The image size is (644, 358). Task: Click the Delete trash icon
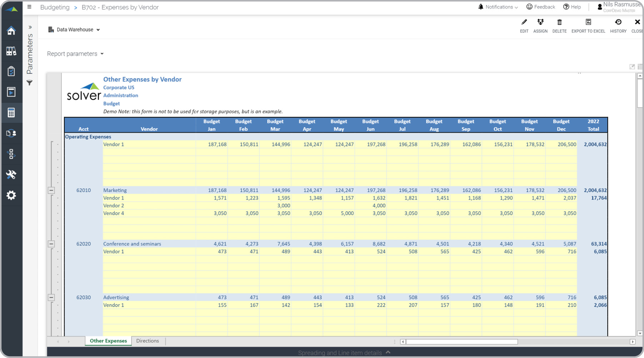point(559,26)
